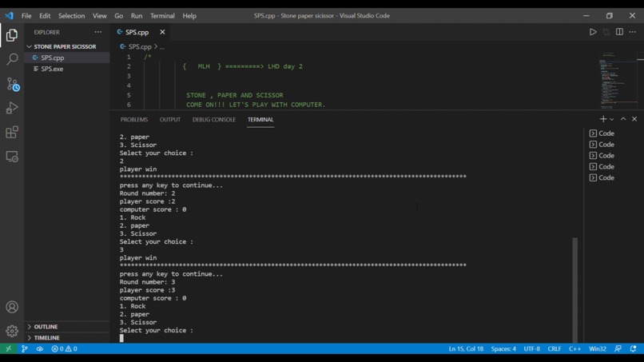Screen dimensions: 644x362
Task: Maximize the panel with up chevron
Action: (x=623, y=119)
